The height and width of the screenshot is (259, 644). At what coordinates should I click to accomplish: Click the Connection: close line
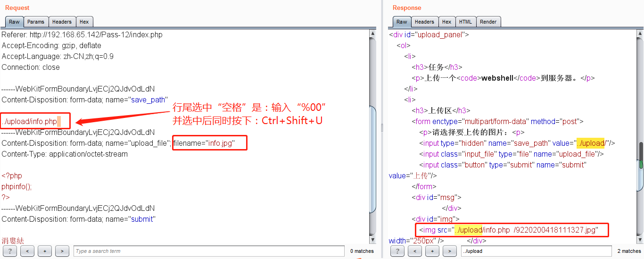[31, 67]
